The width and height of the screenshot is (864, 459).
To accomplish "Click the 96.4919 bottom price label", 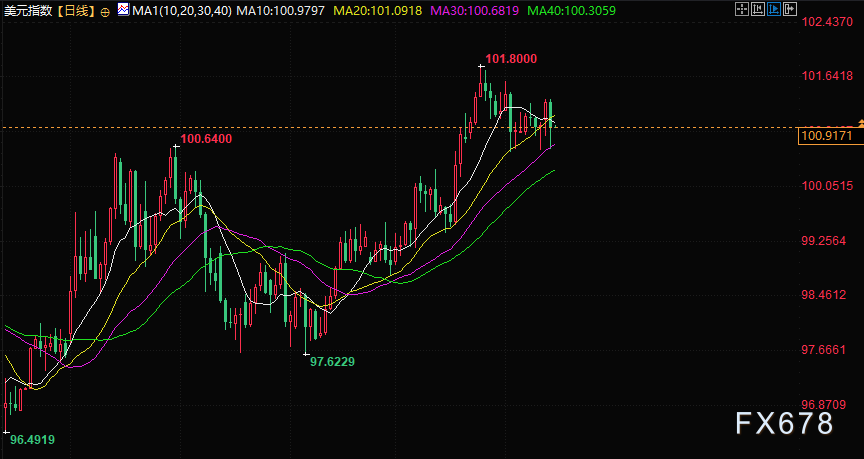I will coord(33,440).
